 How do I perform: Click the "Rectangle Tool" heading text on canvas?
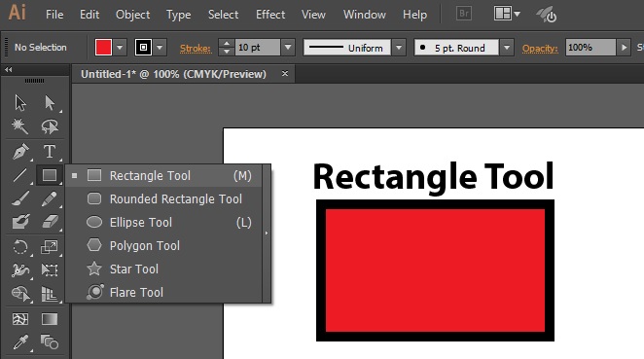click(433, 177)
